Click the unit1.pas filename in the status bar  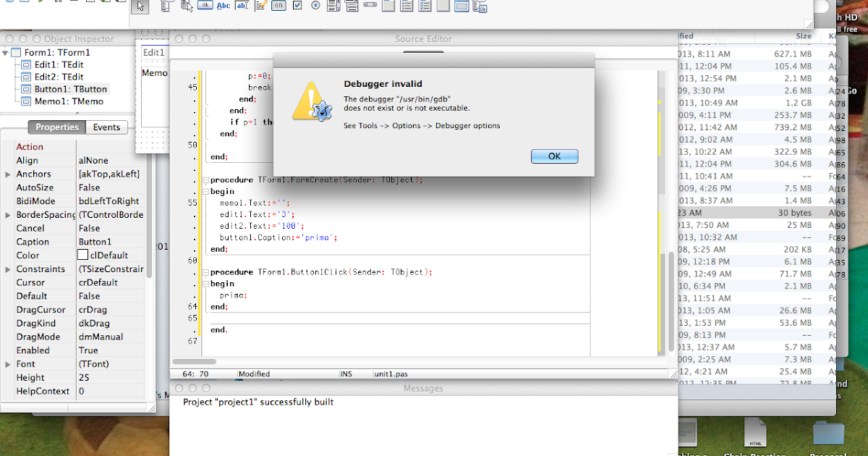pos(391,374)
